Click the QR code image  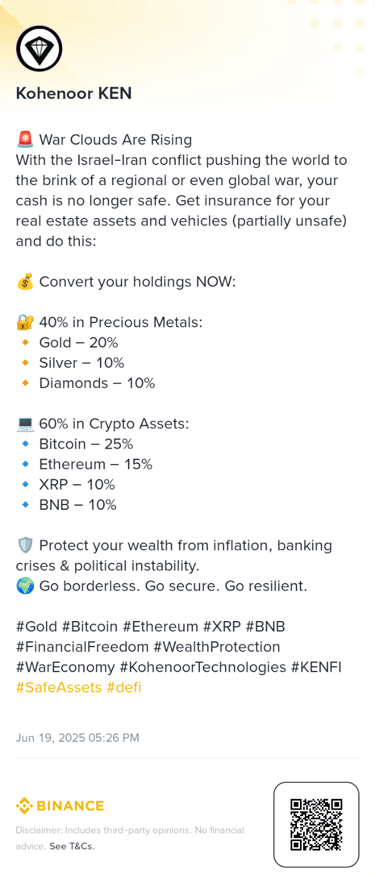coord(316,824)
